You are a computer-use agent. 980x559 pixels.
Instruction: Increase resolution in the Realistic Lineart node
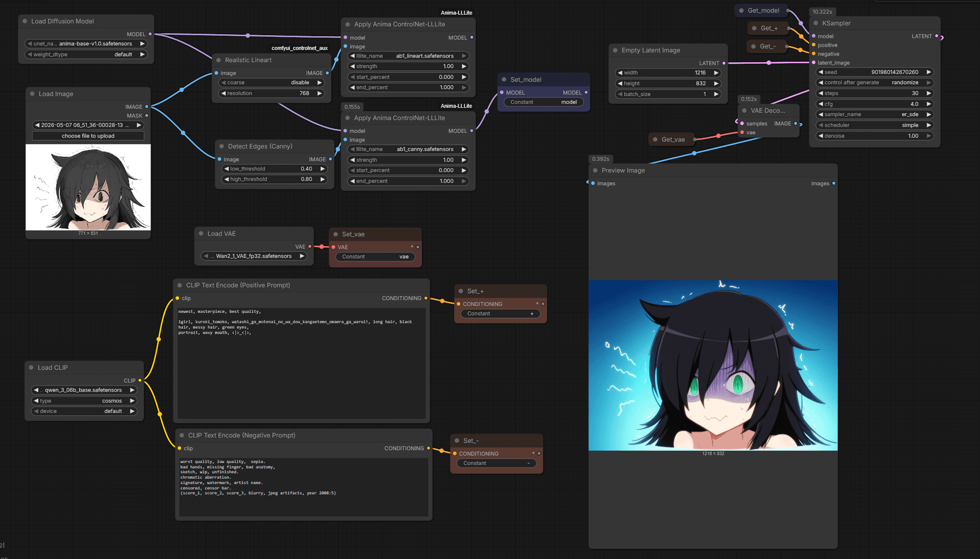[x=320, y=93]
